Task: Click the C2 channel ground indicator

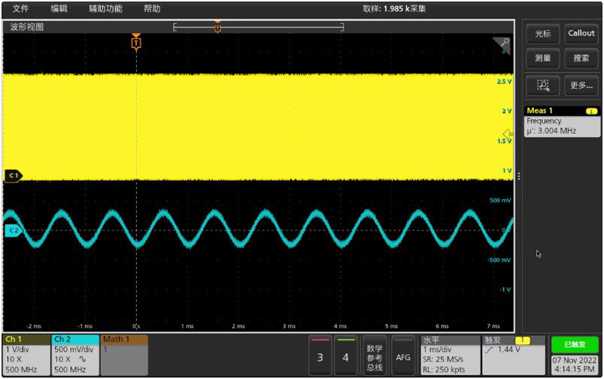Action: click(13, 231)
